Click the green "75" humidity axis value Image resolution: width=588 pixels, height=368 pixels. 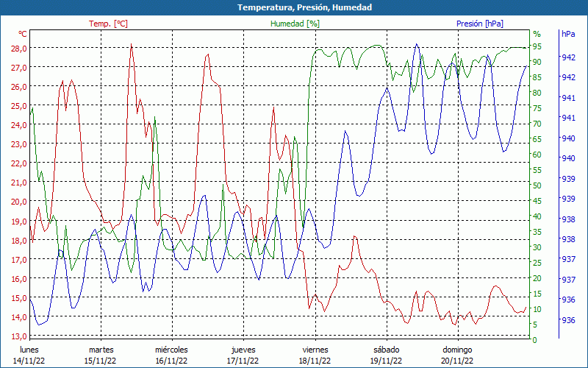coord(537,108)
